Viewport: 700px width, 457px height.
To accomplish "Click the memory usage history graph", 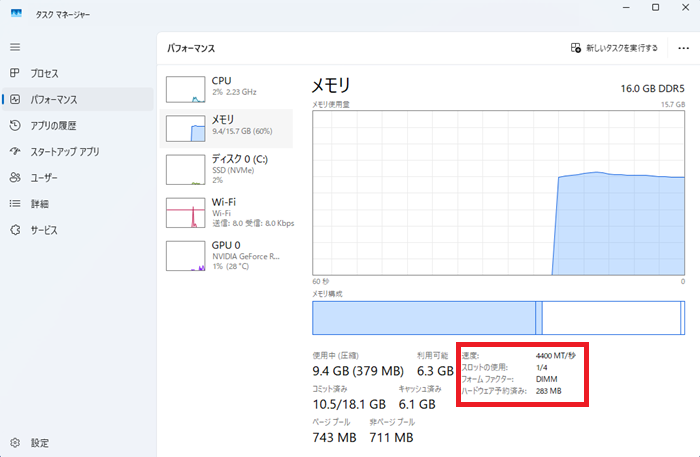I will tap(498, 193).
